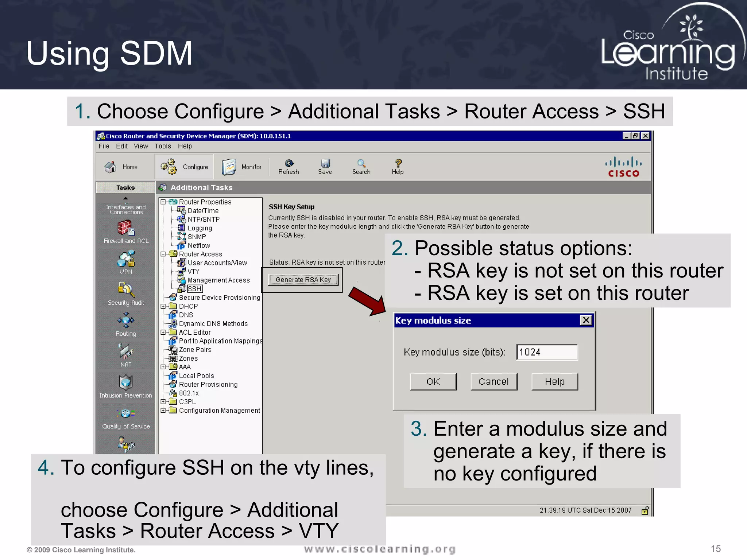Open the Monitor view icon

tap(229, 167)
